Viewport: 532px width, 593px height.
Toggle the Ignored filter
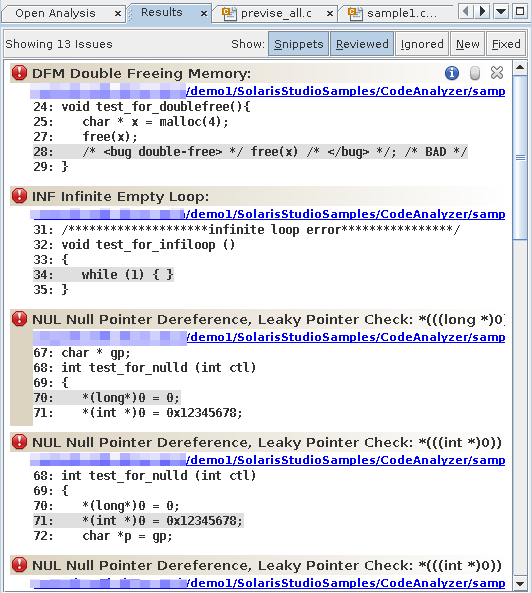pyautogui.click(x=422, y=44)
